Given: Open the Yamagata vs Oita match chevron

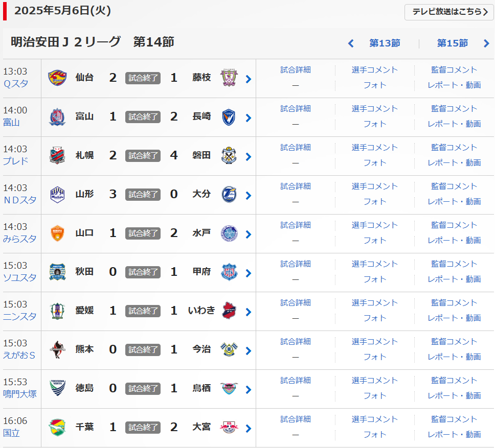Looking at the screenshot, I should point(249,195).
